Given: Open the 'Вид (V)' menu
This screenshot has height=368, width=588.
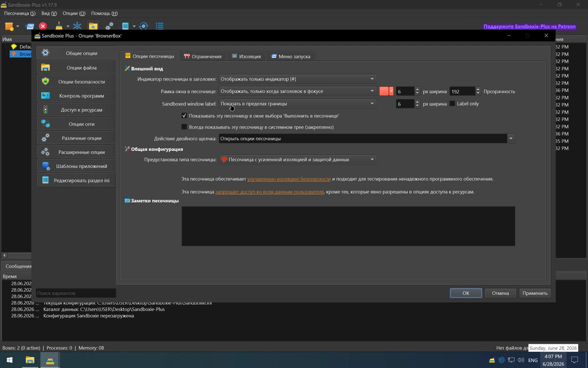Looking at the screenshot, I should (49, 13).
